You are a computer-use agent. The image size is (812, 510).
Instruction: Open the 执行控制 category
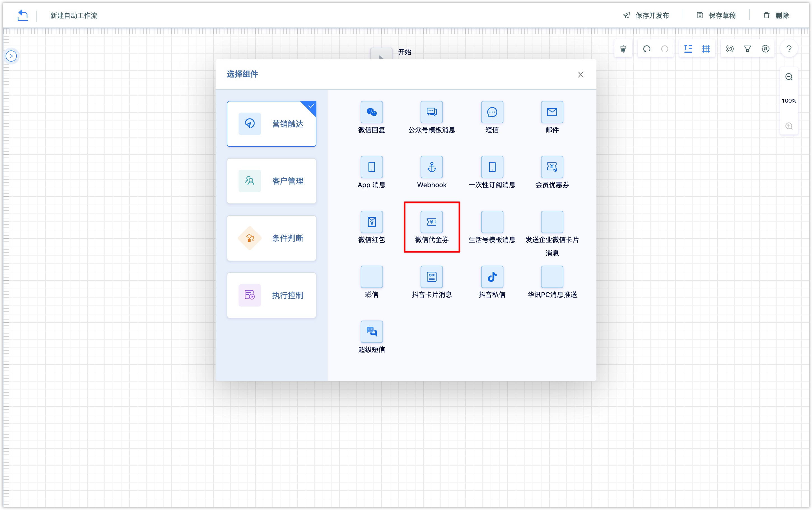271,295
